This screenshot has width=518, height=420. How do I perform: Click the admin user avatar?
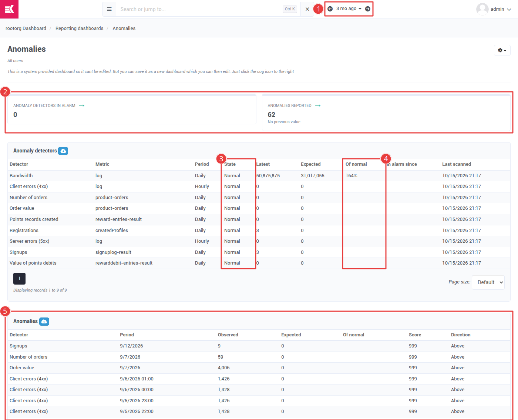coord(482,9)
